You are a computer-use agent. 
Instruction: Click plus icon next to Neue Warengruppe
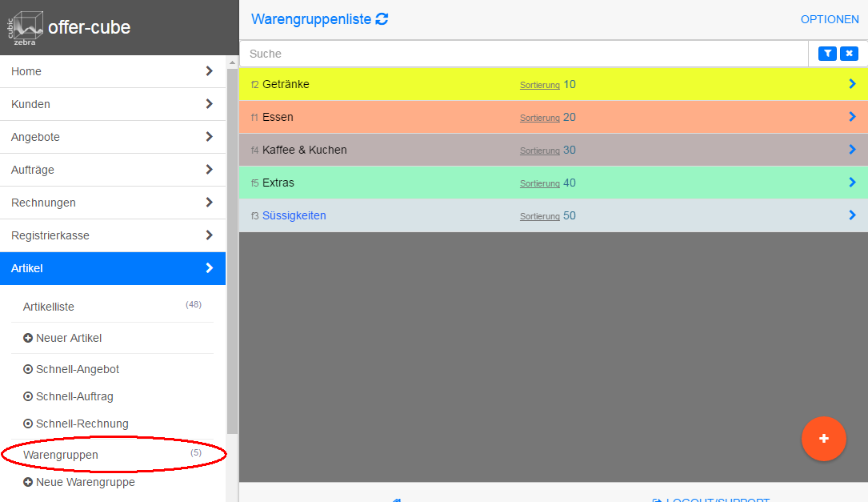(28, 483)
